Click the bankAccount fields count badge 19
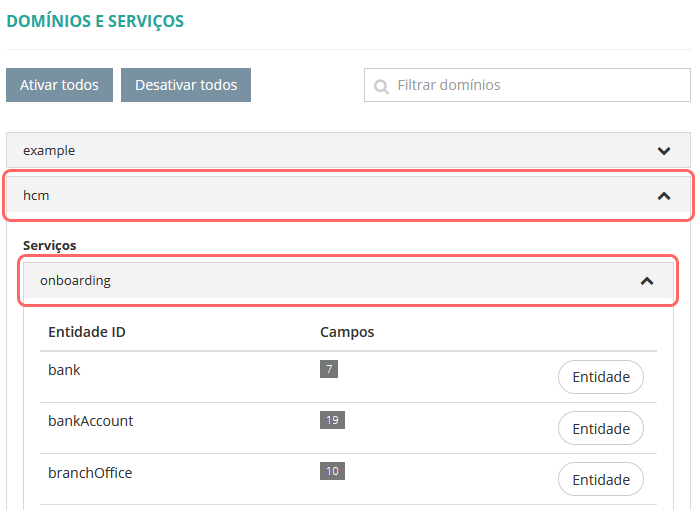 click(x=332, y=420)
